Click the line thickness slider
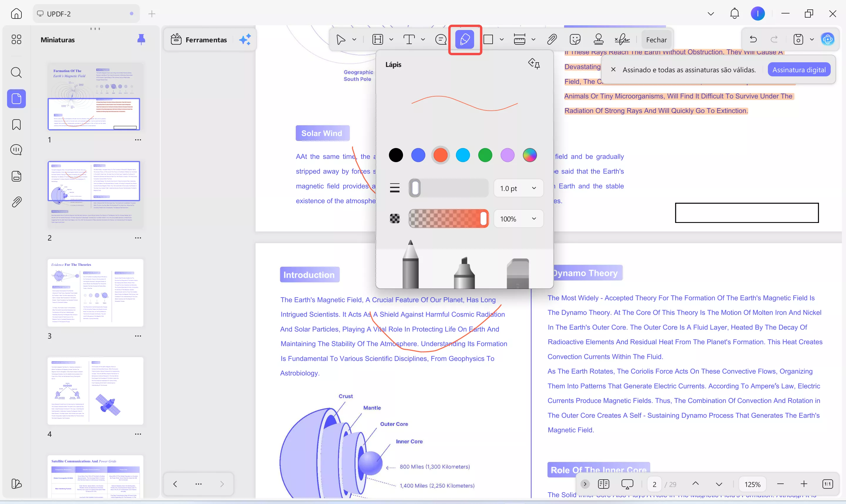The width and height of the screenshot is (846, 504). click(448, 188)
